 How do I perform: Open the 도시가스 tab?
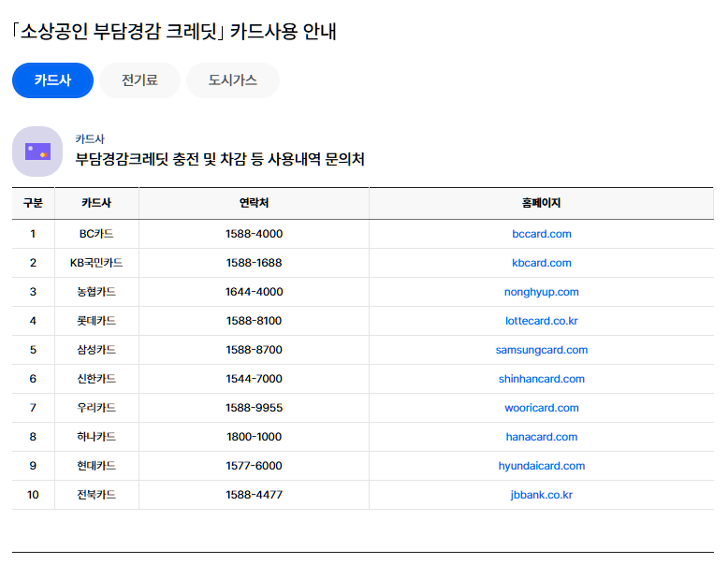tap(233, 80)
